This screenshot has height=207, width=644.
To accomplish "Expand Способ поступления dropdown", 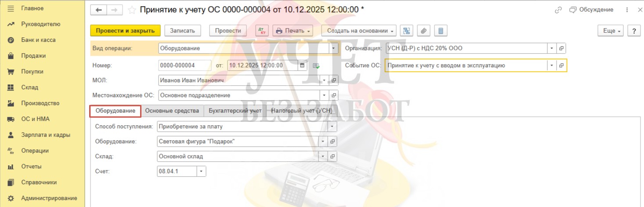I will (333, 127).
